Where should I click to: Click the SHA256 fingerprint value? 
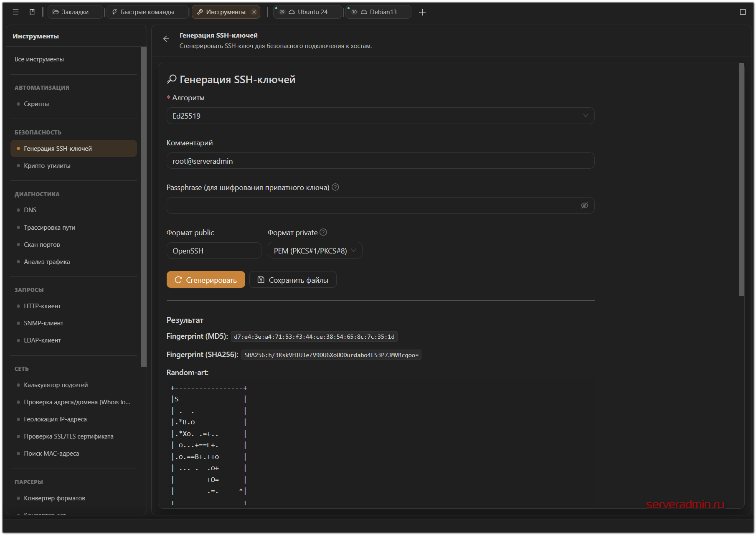pyautogui.click(x=331, y=355)
